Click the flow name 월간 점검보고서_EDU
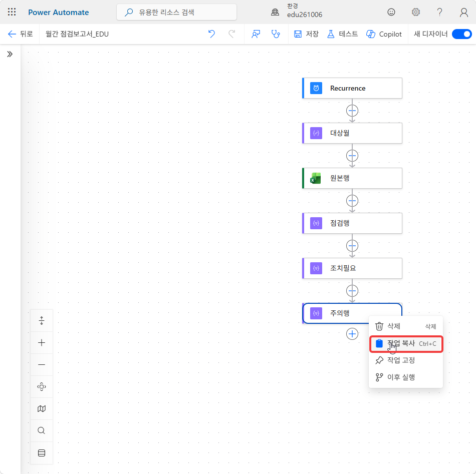Viewport: 476px width, 474px height. click(x=77, y=34)
